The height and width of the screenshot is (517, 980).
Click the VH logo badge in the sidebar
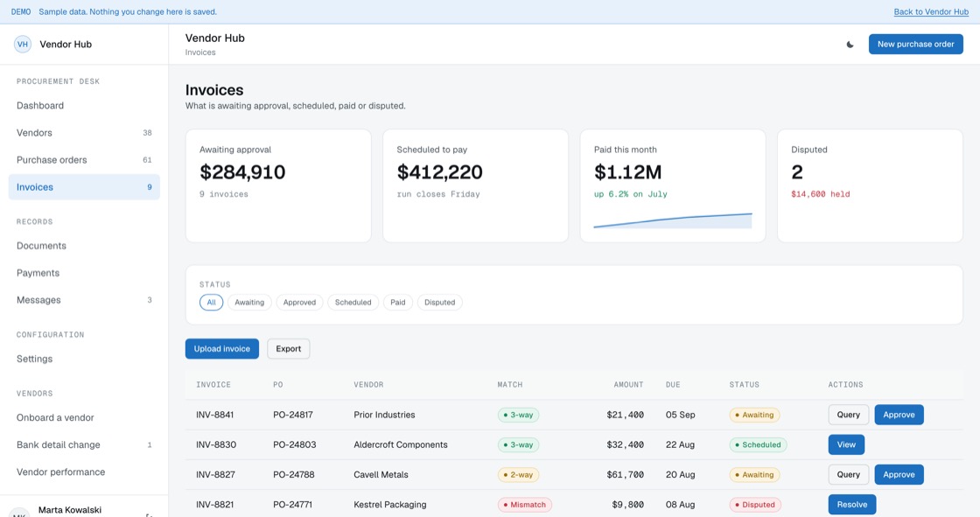tap(23, 45)
